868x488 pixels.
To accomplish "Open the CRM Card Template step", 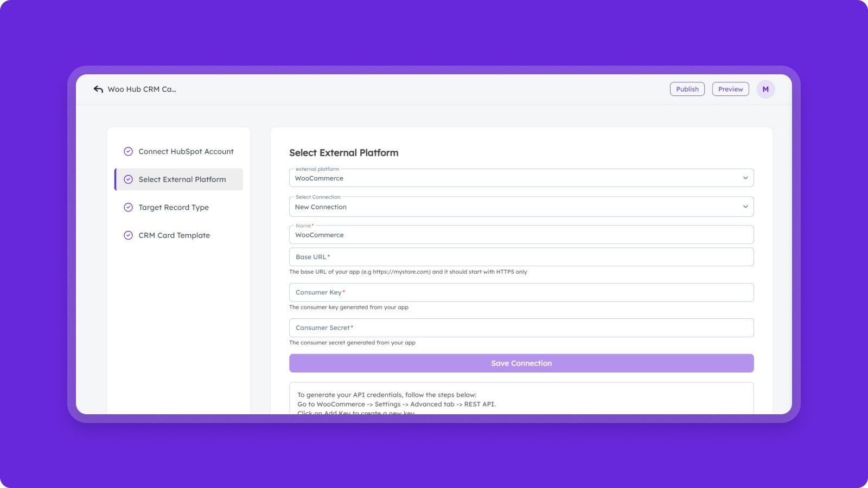I will (174, 235).
